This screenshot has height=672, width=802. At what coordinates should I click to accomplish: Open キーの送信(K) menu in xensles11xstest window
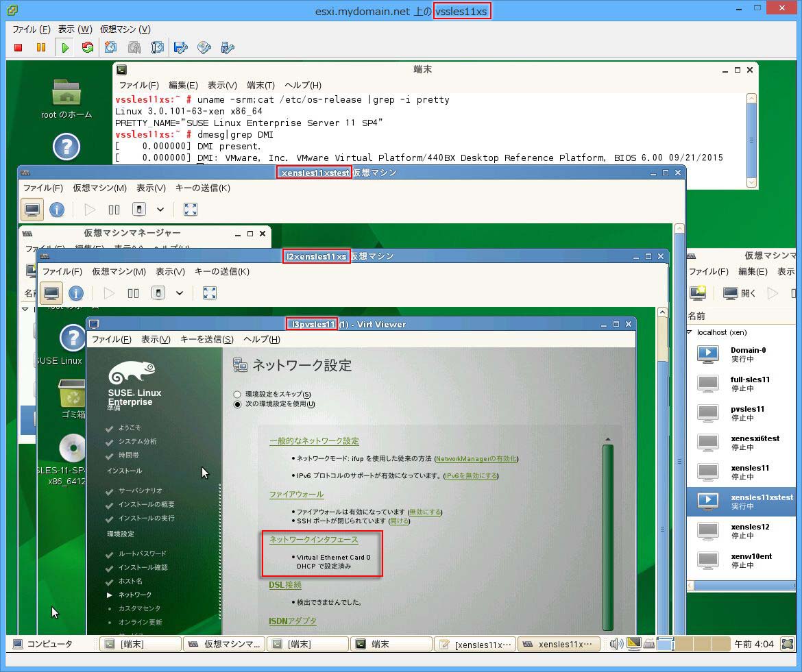202,188
